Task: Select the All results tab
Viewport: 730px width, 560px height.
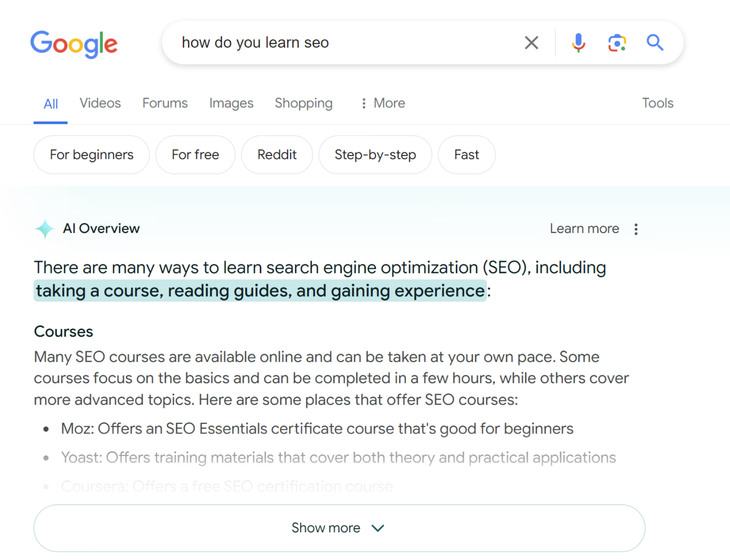Action: click(51, 104)
